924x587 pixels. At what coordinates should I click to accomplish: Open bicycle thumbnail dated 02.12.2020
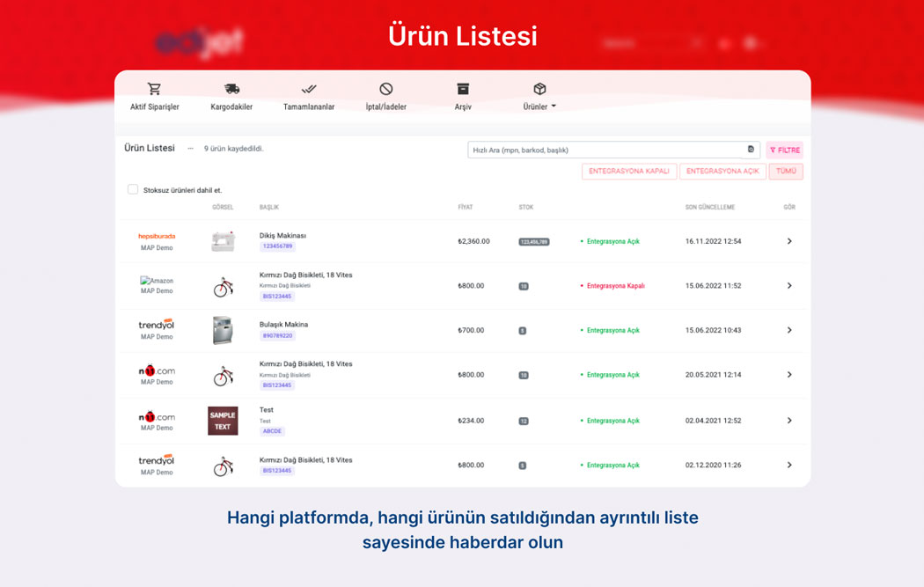224,466
